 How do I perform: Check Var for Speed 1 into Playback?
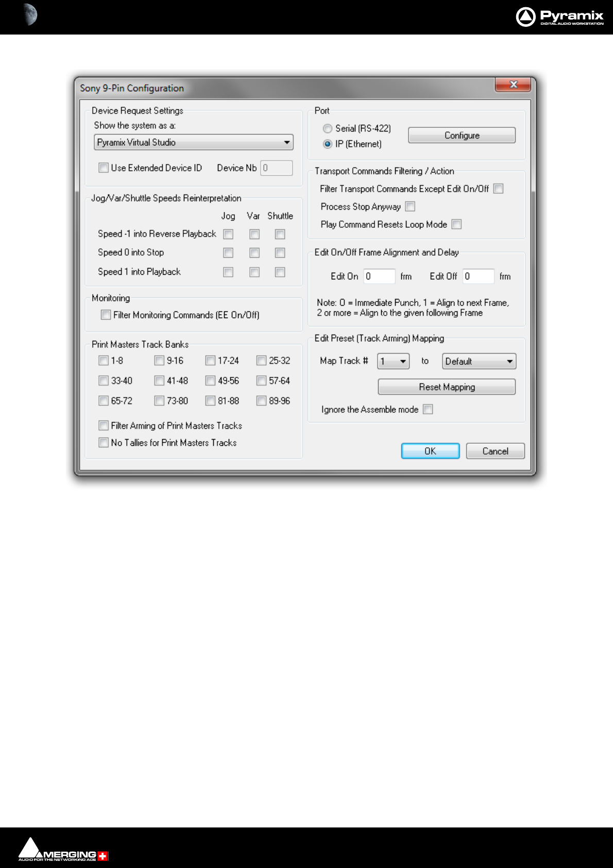click(254, 272)
